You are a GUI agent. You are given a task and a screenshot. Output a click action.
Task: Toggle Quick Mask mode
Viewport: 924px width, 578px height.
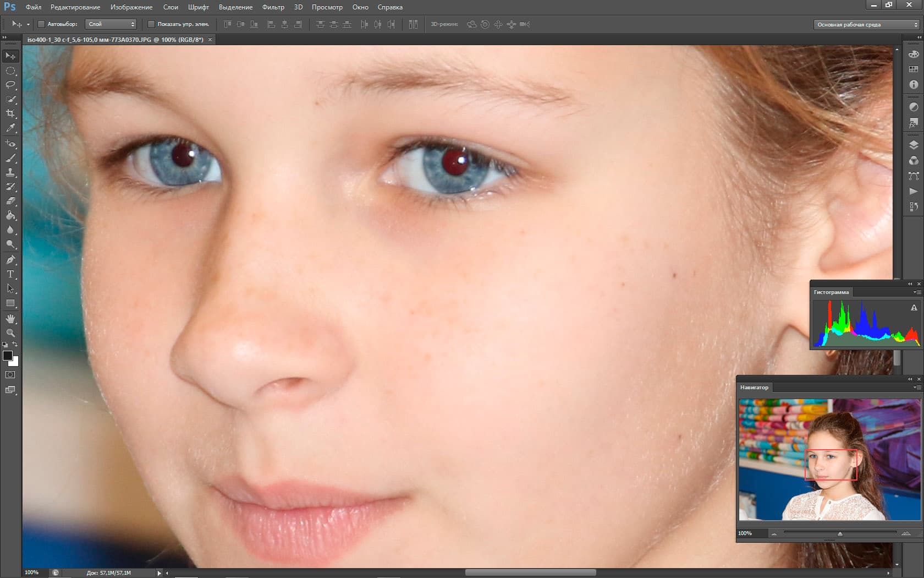tap(10, 374)
